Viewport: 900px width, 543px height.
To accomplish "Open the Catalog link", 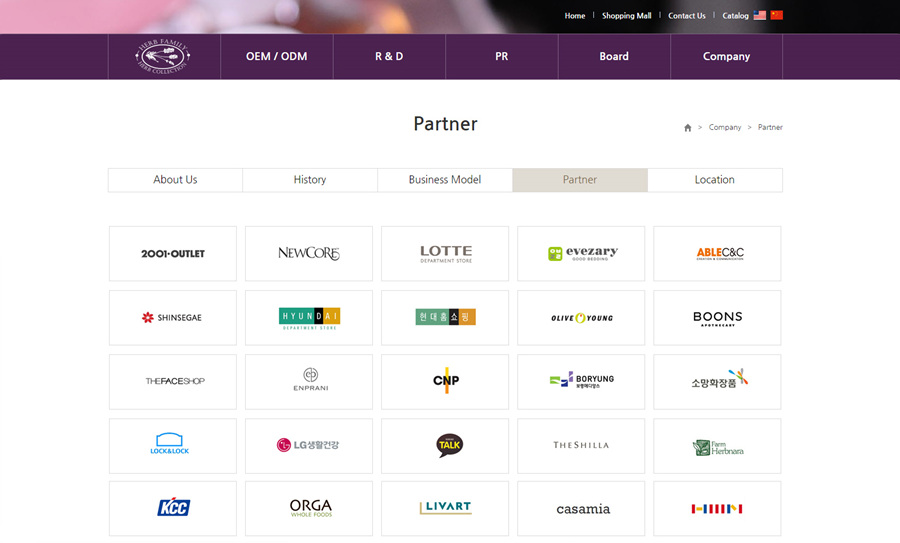I will coord(735,15).
